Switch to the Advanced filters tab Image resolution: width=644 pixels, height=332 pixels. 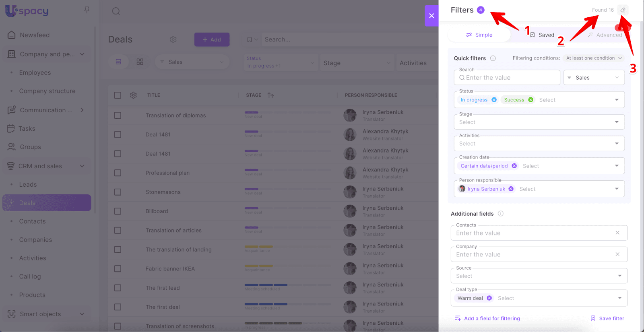[x=605, y=35]
